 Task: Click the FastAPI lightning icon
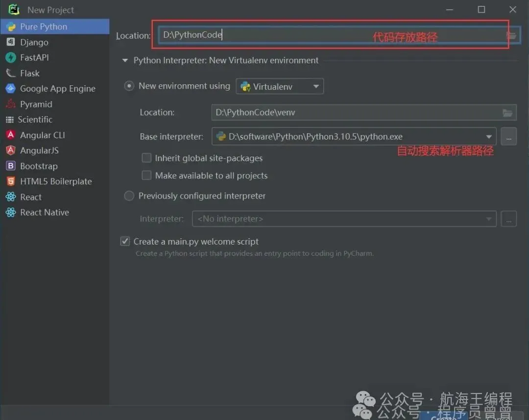click(x=11, y=57)
